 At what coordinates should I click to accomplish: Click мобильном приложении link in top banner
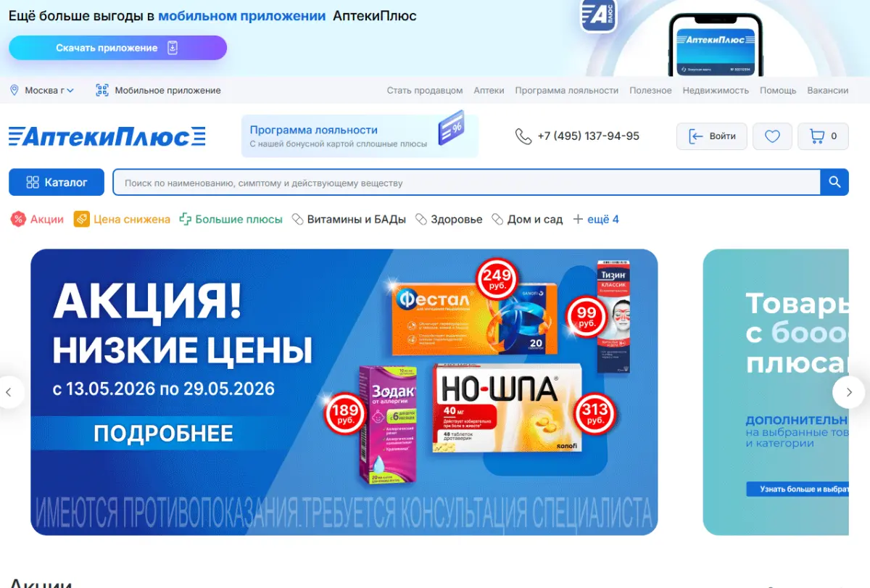[241, 16]
